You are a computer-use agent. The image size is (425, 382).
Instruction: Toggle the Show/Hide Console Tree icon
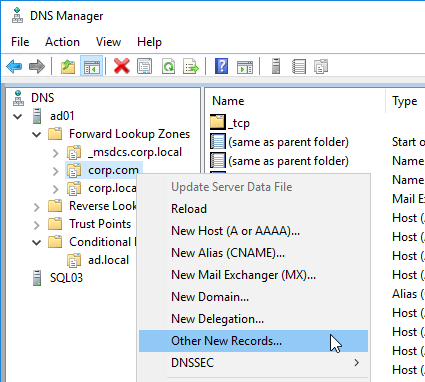click(x=91, y=66)
